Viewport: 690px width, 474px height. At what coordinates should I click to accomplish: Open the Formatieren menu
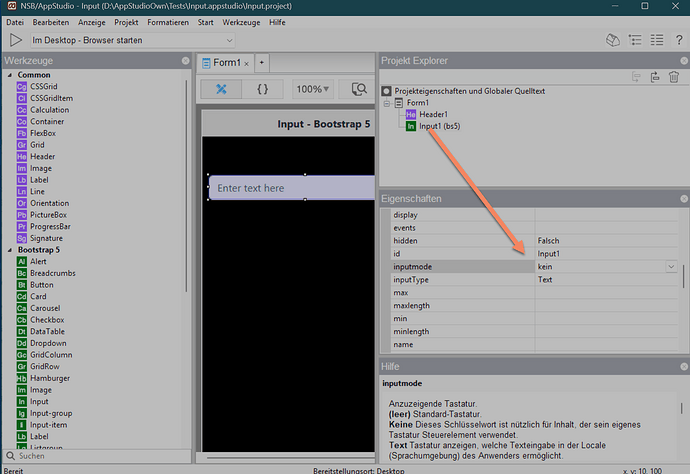(x=168, y=22)
